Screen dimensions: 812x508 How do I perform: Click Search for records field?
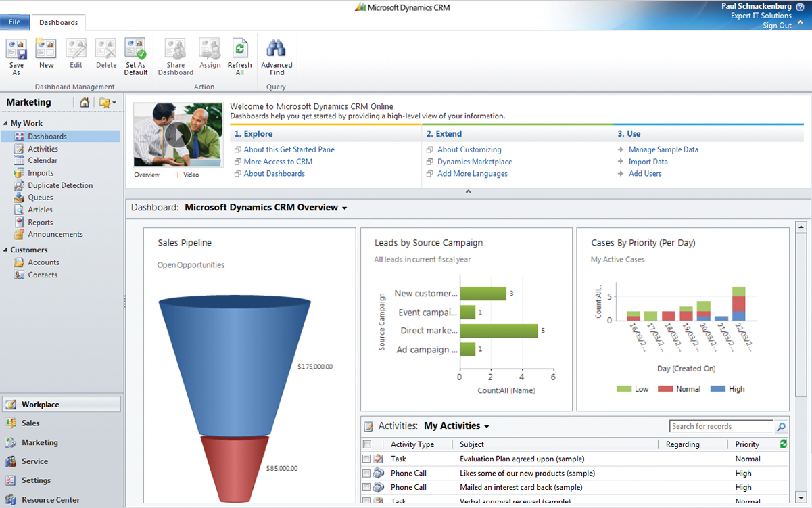coord(721,427)
